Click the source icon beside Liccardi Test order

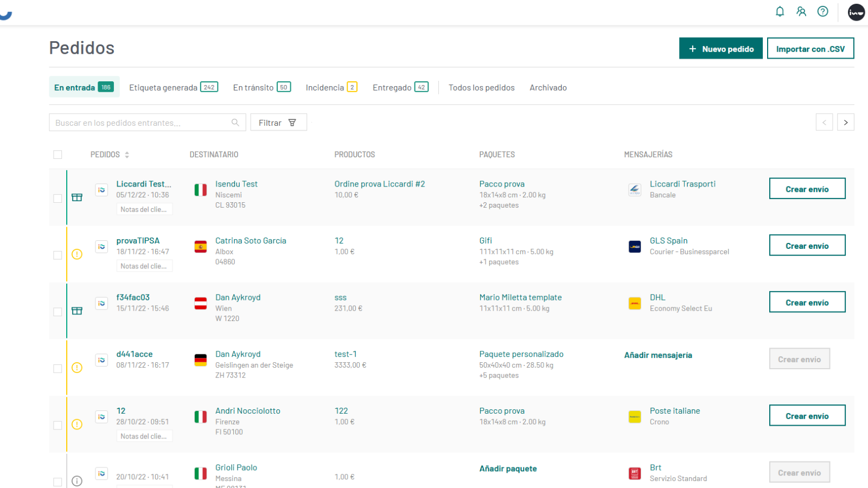[101, 190]
